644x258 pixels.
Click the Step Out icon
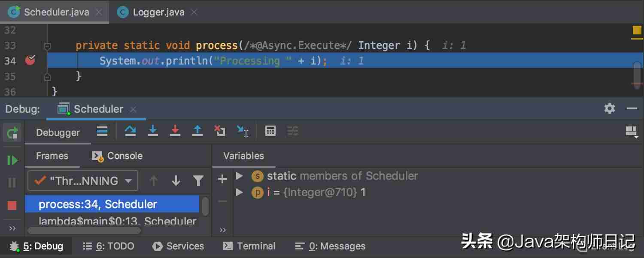197,131
